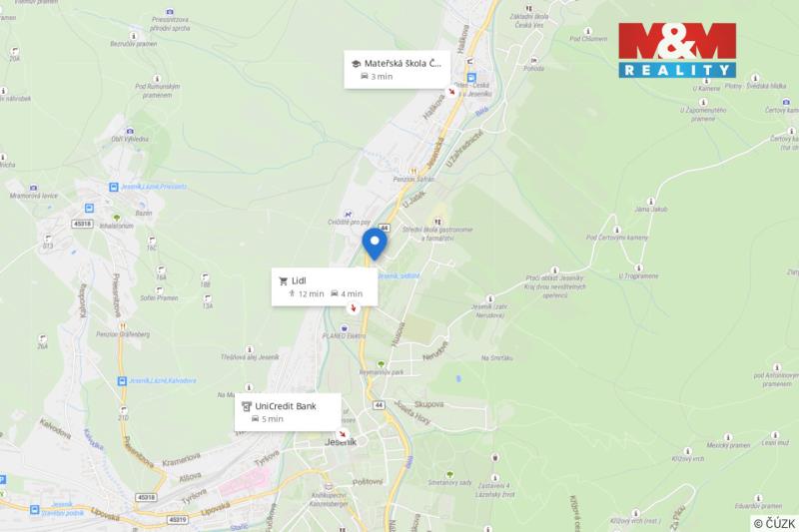Click the Penzion Šafrán restaurant icon

pyautogui.click(x=413, y=171)
